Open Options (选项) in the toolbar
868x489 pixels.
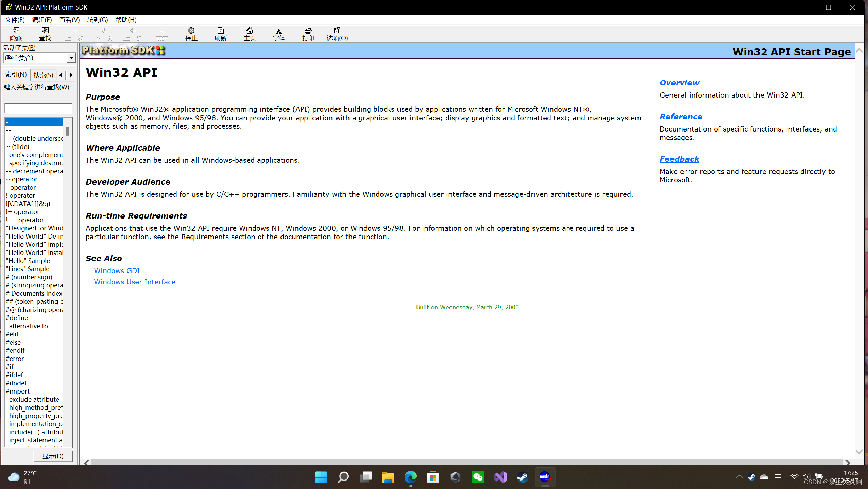tap(337, 34)
